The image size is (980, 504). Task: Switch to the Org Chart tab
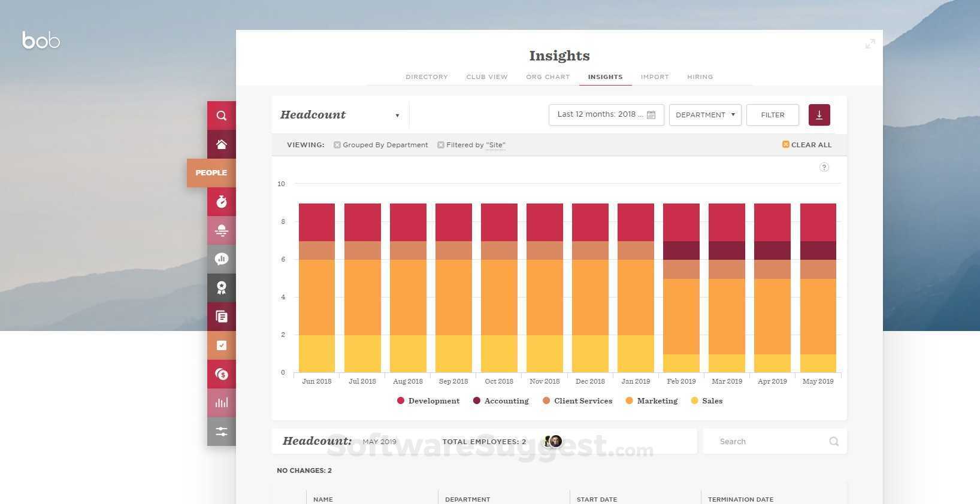point(548,77)
